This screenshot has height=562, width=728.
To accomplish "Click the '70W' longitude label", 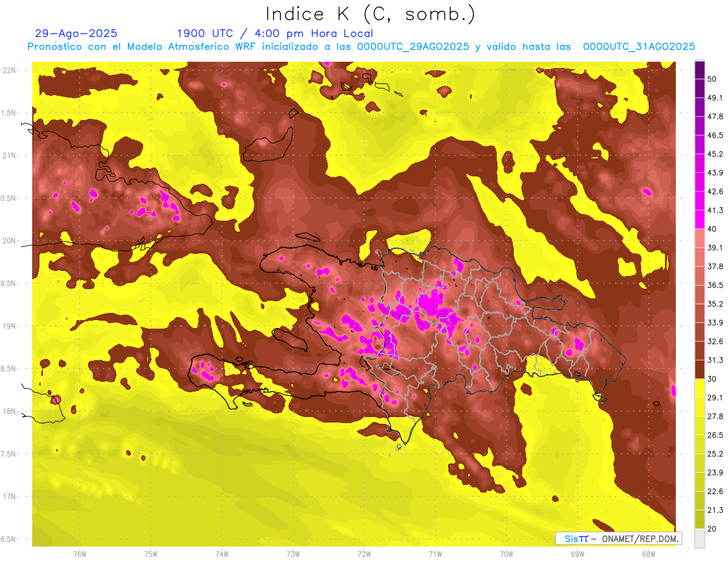I will [x=507, y=554].
